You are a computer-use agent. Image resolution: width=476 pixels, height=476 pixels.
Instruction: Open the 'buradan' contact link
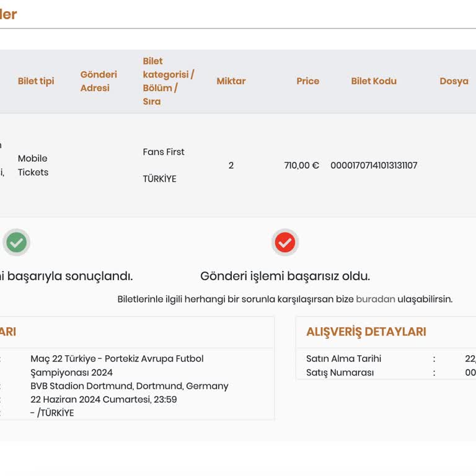[x=376, y=299]
